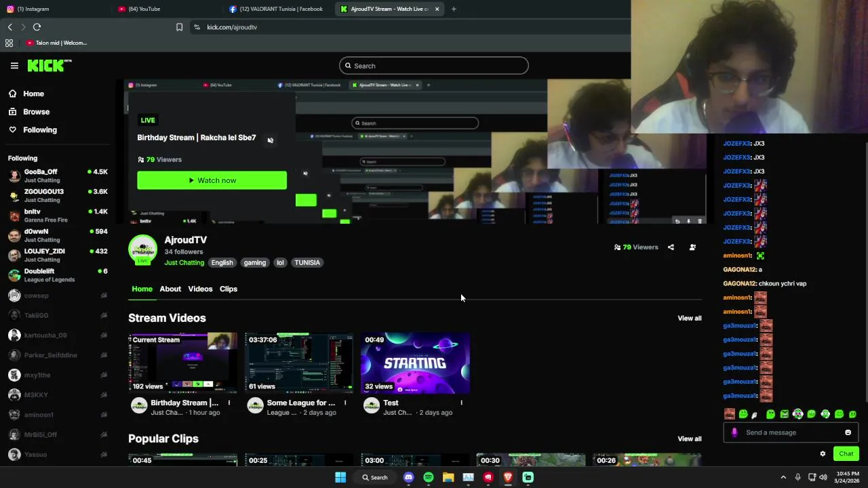View all Popular Clips
Image resolution: width=868 pixels, height=488 pixels.
[690, 439]
